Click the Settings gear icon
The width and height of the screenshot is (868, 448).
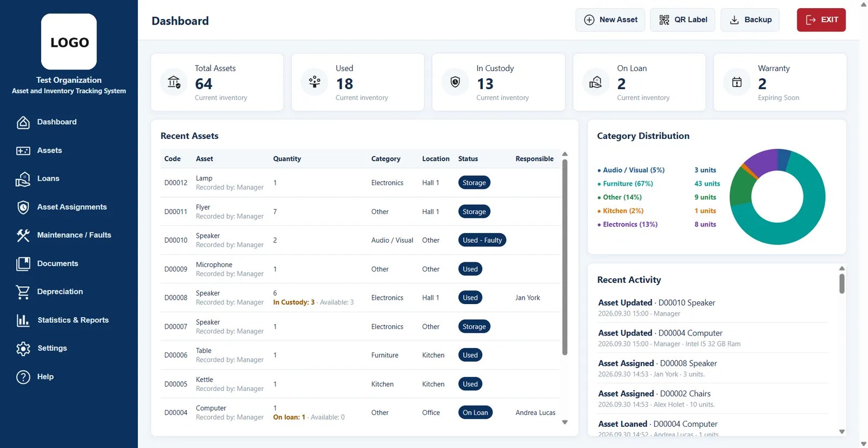click(23, 348)
